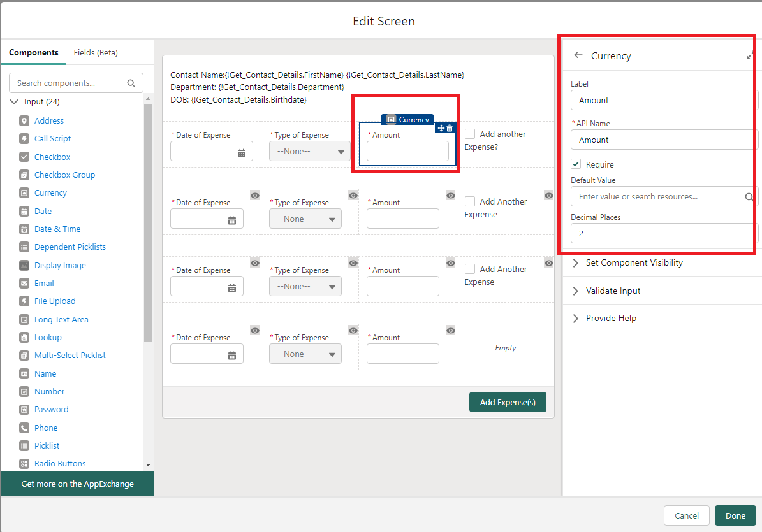Click the expand panel icon beside Currency
The image size is (762, 532).
[751, 56]
